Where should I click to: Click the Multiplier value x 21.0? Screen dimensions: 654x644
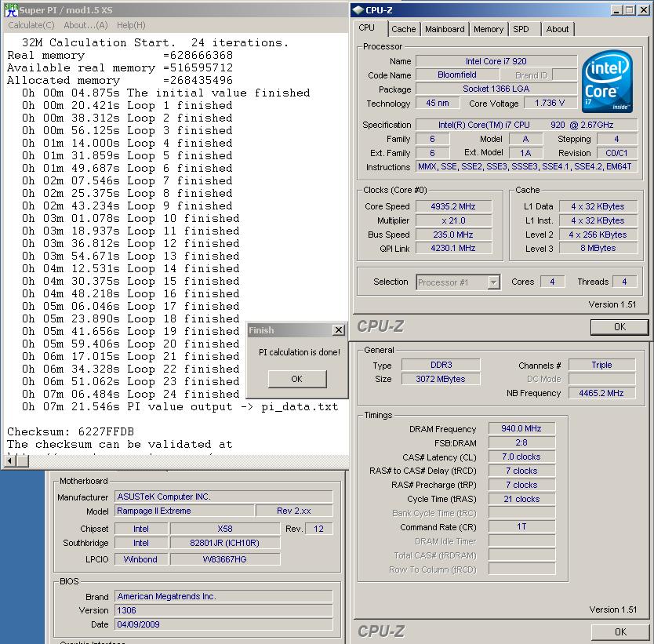pyautogui.click(x=453, y=220)
